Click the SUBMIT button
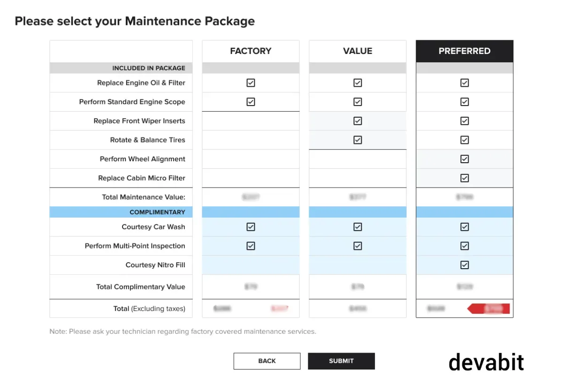 pos(341,361)
